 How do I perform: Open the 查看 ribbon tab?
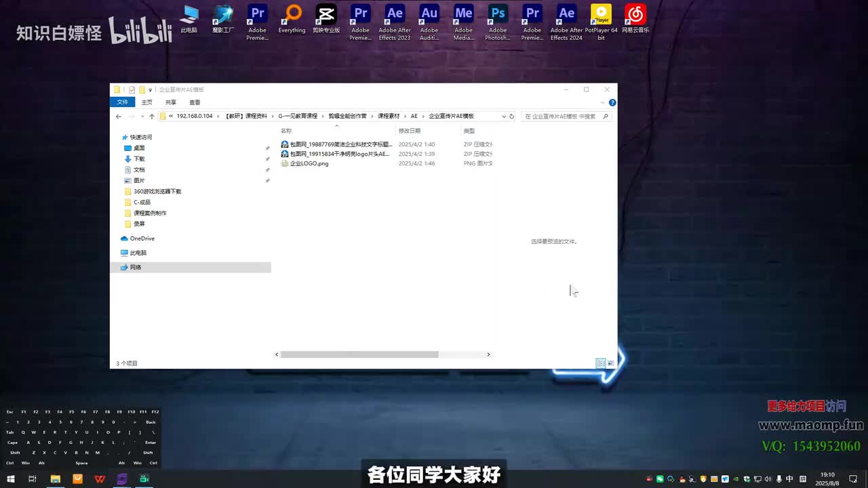195,102
